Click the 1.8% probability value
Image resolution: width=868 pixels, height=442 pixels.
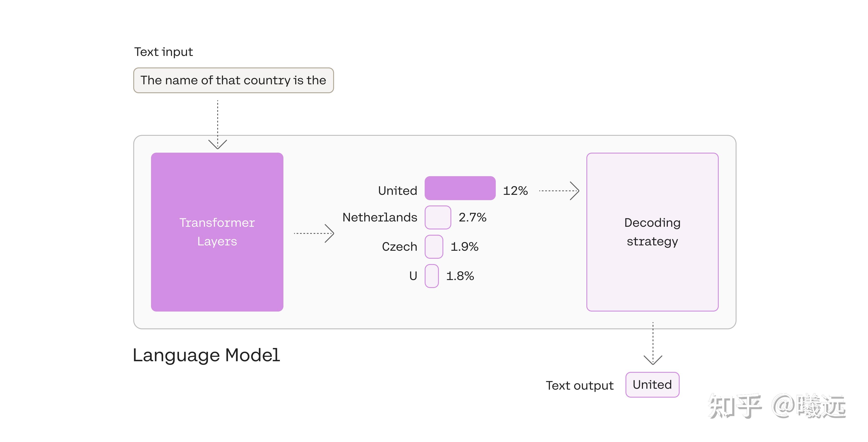point(460,276)
